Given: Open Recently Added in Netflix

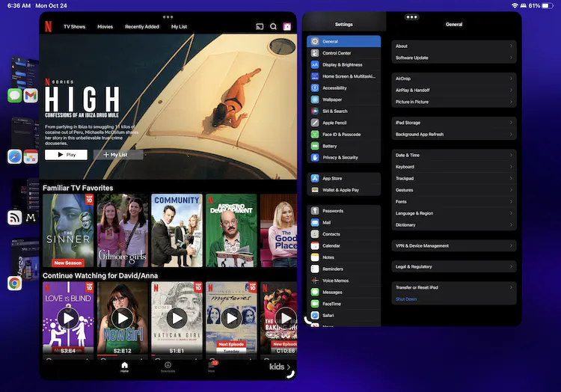Looking at the screenshot, I should (x=142, y=26).
